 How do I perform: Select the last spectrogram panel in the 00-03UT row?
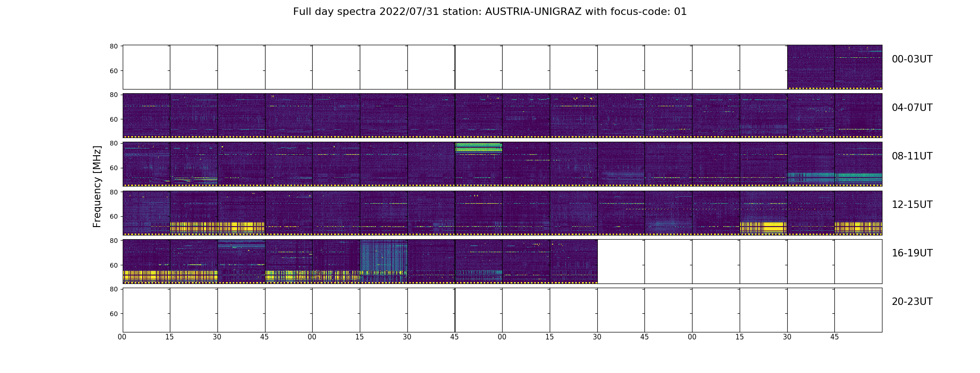point(858,67)
